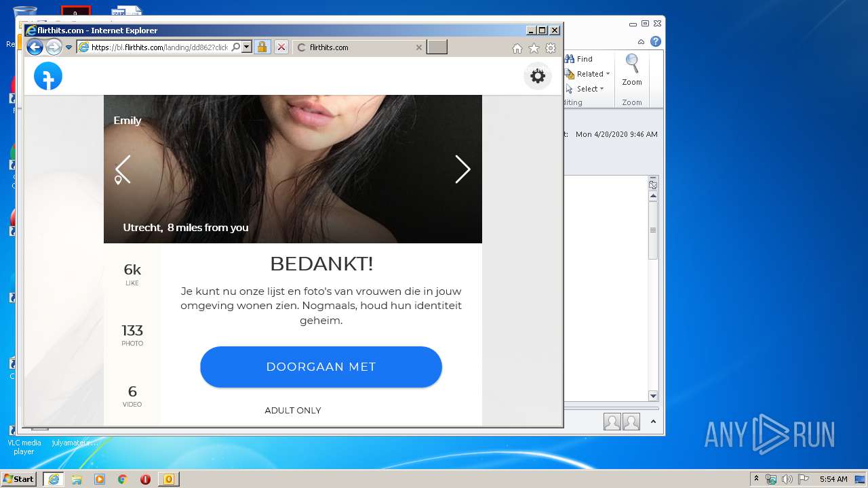Click the Internet Explorer taskbar icon

pos(54,479)
